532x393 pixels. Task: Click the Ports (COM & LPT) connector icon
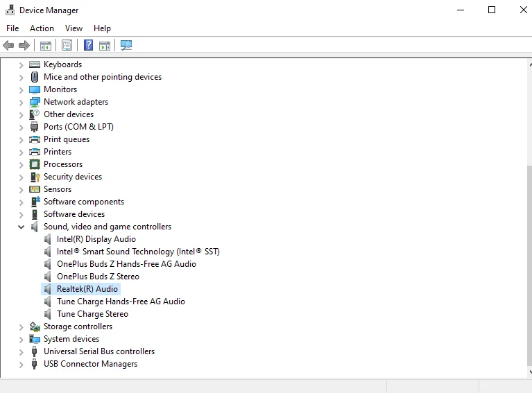pos(34,127)
